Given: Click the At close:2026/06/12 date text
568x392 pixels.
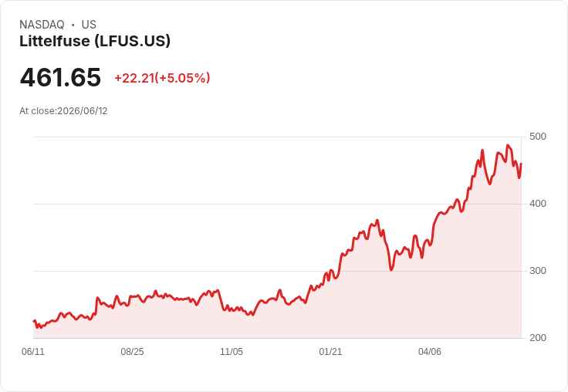Looking at the screenshot, I should (x=63, y=111).
